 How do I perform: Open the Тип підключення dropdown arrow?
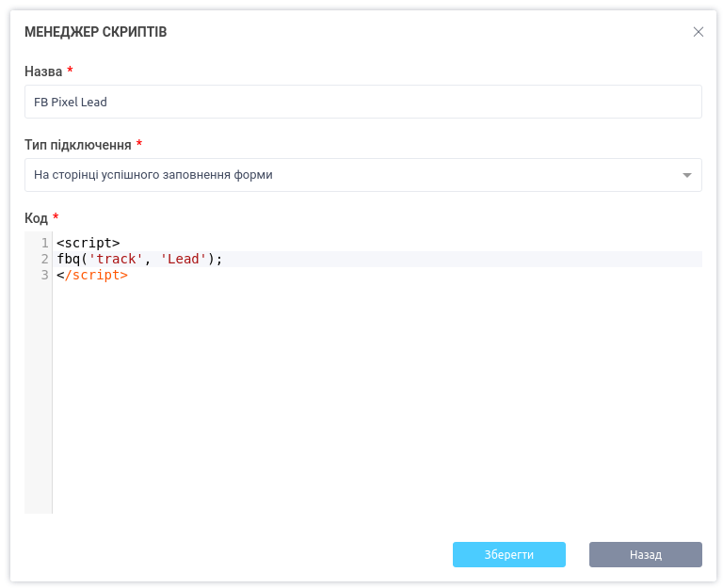(686, 175)
